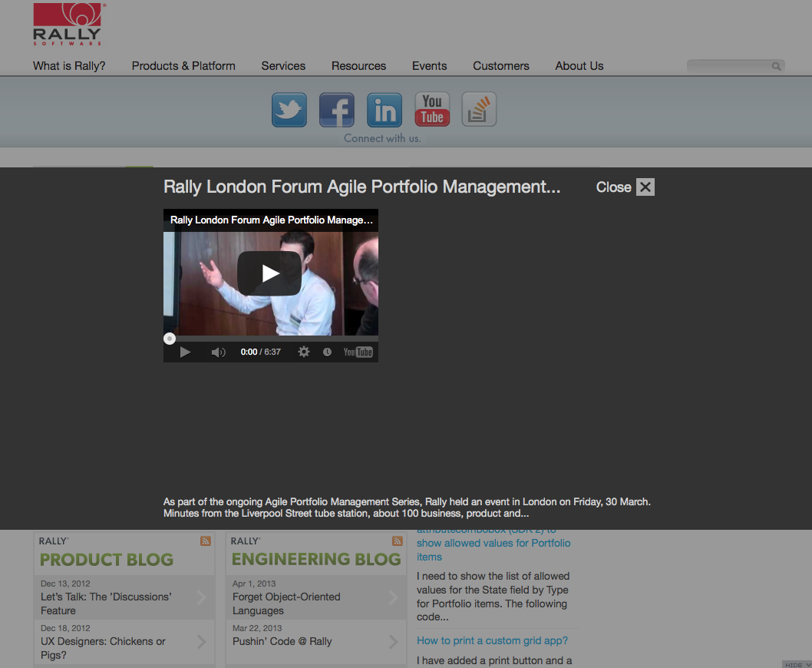Screen dimensions: 812x668
Task: Open the Resources menu
Action: coord(358,66)
